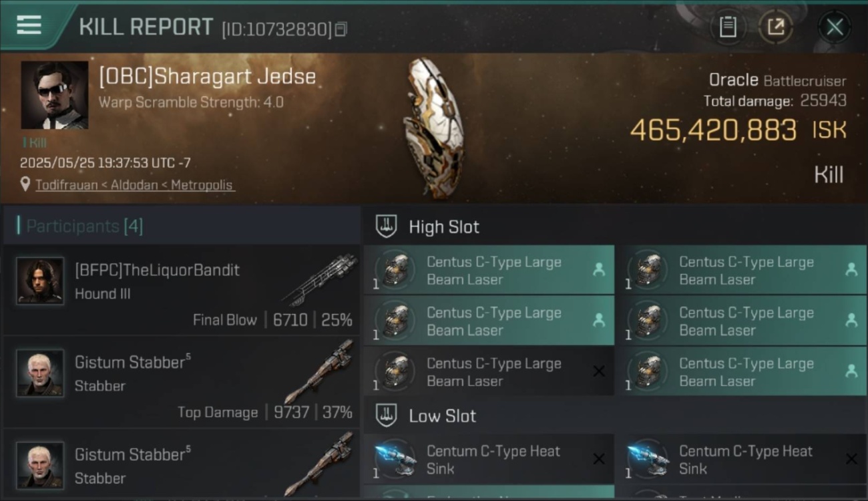Select the Top Damage Gistum Stabber entry
This screenshot has height=501, width=868.
coord(182,382)
